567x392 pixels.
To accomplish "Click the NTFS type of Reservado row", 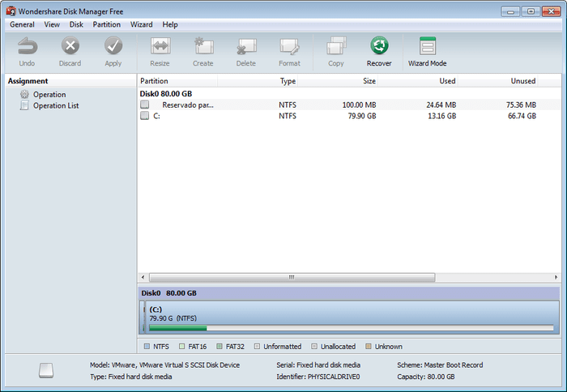I will 288,104.
